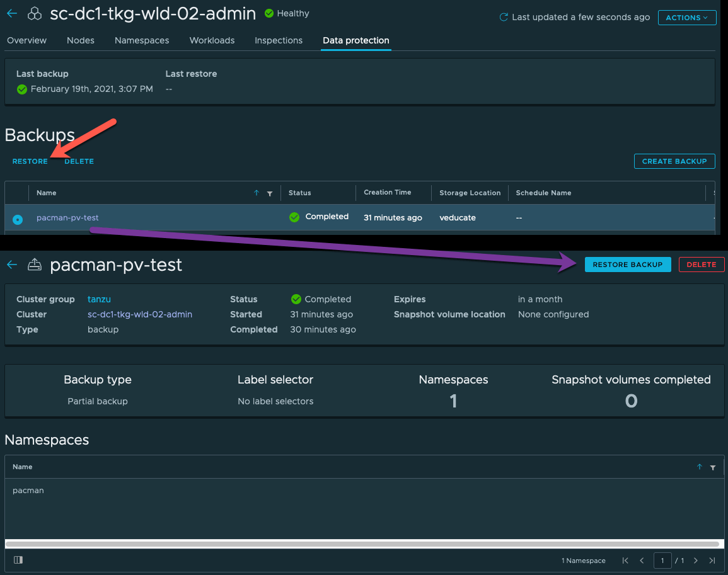Open the Name column filter in Backups table
The height and width of the screenshot is (575, 728).
[270, 193]
